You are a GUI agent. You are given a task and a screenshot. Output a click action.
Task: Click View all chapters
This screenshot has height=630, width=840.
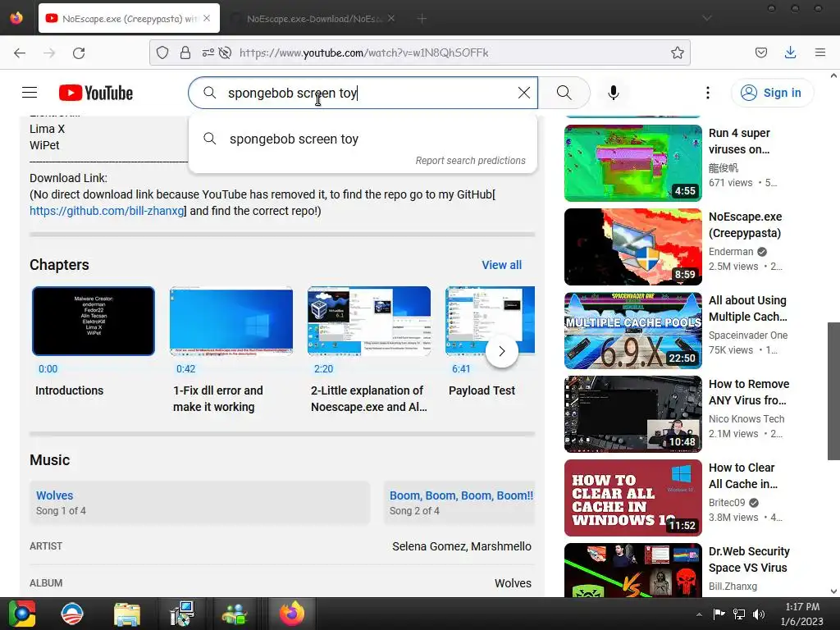[501, 265]
